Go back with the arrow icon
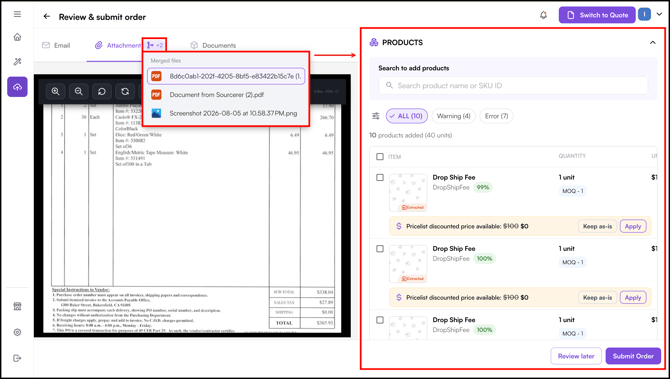The image size is (670, 379). coord(47,17)
